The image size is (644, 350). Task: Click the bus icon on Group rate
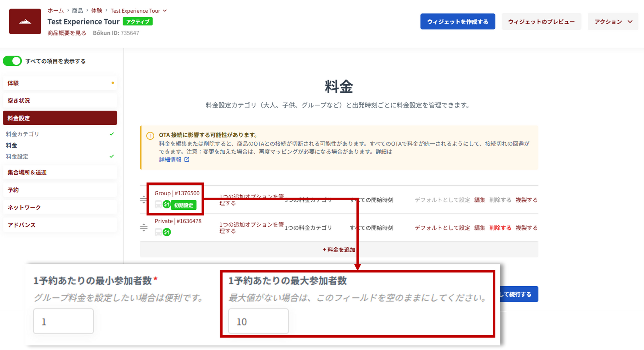(158, 204)
